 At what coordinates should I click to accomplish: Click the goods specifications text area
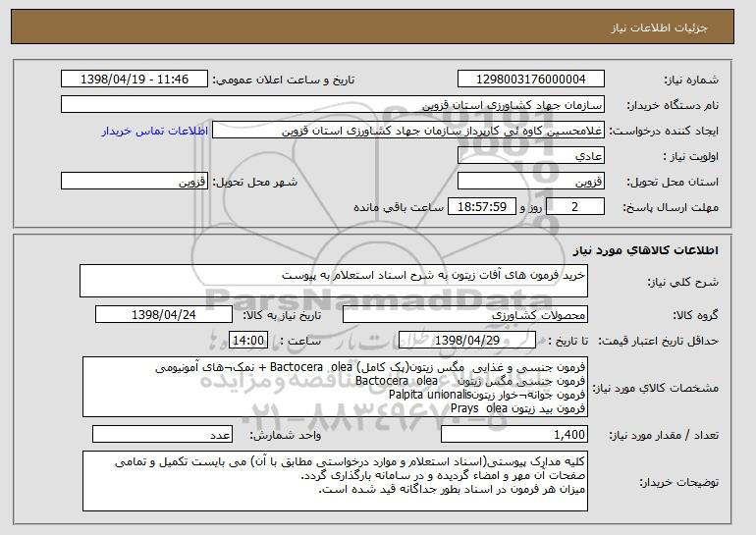pyautogui.click(x=335, y=387)
